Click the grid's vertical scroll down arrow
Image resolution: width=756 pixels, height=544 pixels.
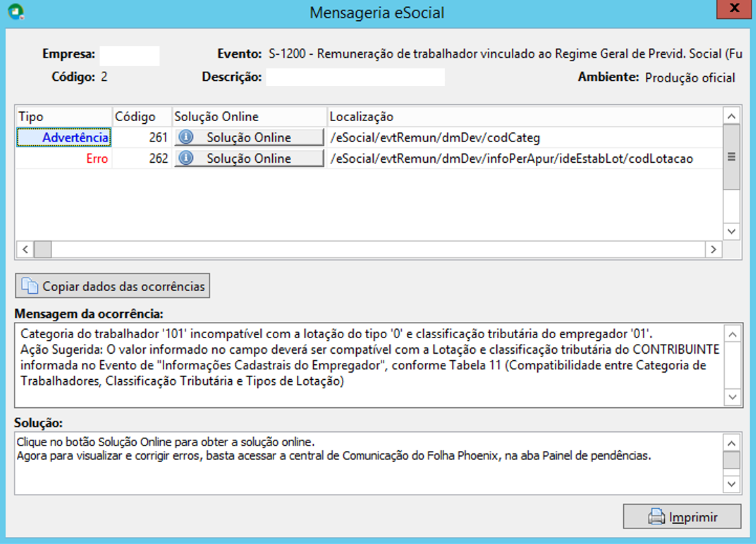coord(731,231)
